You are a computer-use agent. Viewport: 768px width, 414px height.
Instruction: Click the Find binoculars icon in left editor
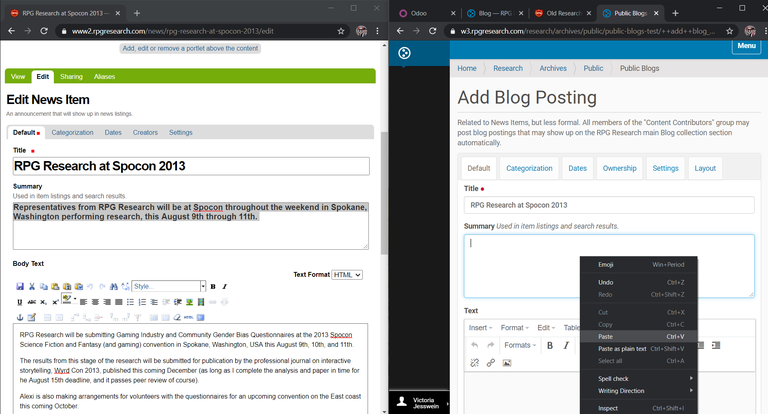(x=114, y=287)
